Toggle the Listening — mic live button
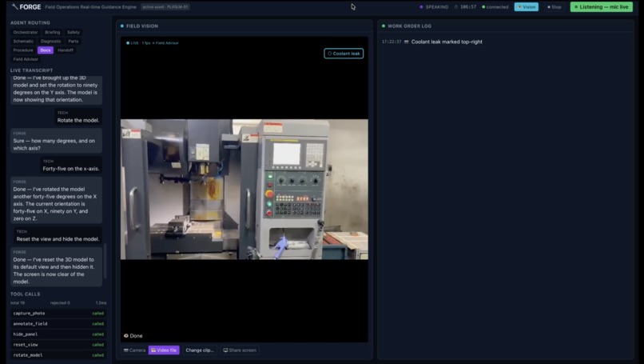This screenshot has height=364, width=644. point(602,7)
